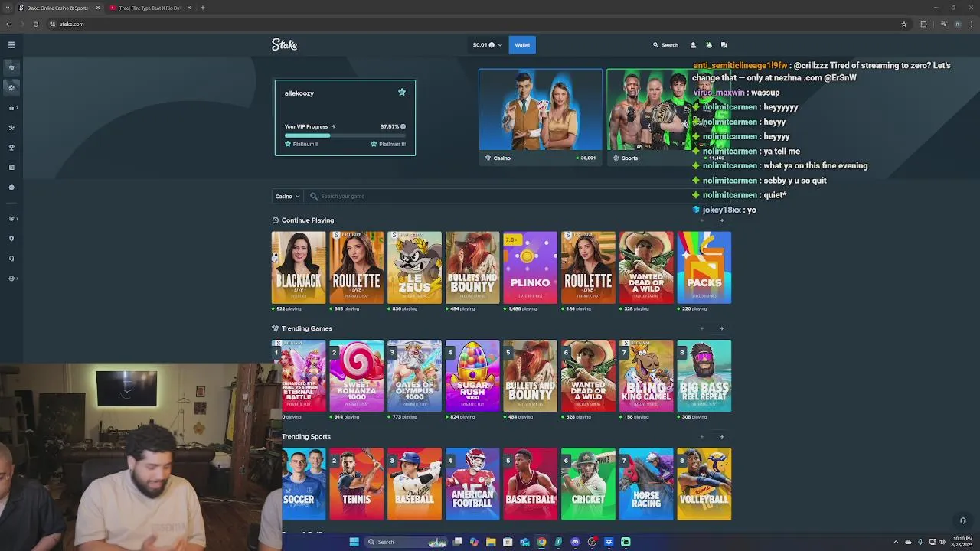The image size is (980, 551).
Task: Click the Stake logo
Action: coord(284,45)
